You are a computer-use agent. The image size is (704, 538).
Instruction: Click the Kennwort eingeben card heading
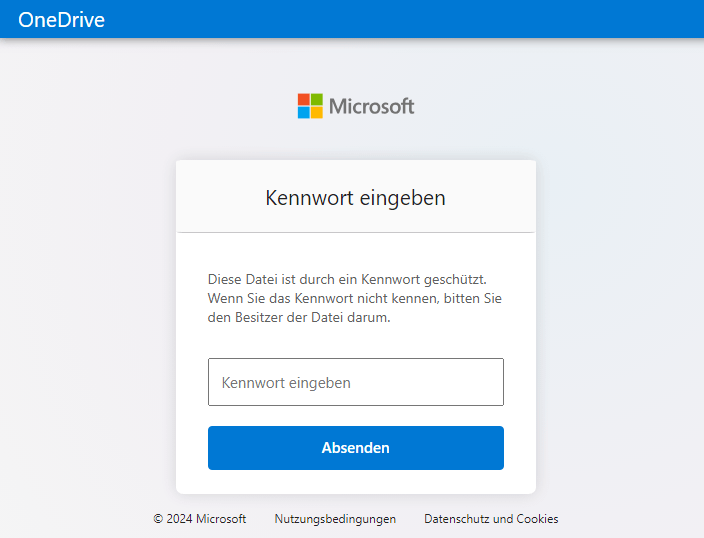tap(356, 198)
